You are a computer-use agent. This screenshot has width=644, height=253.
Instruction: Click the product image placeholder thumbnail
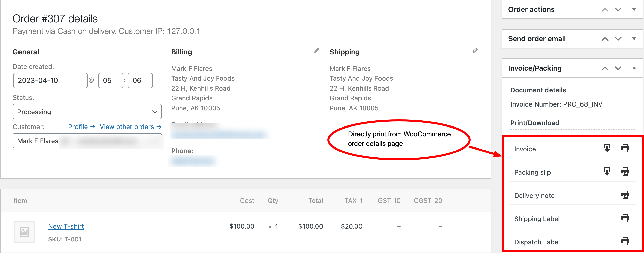[24, 232]
